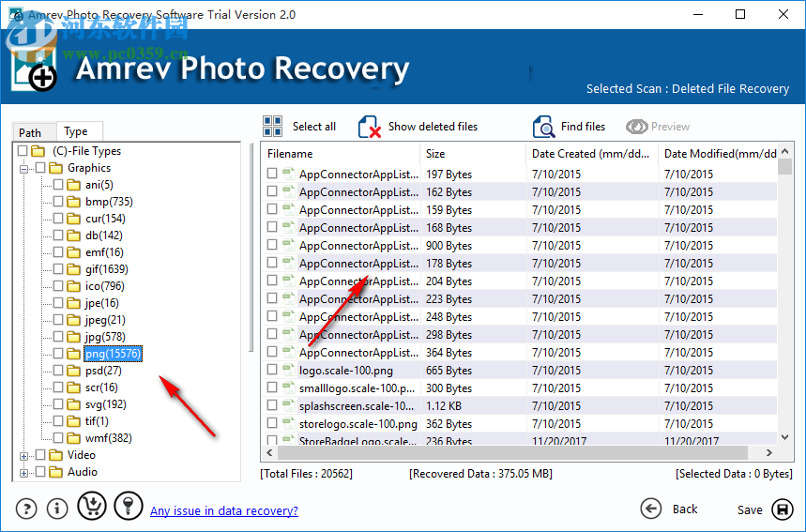Open help with the question mark icon
The image size is (806, 532).
(26, 509)
